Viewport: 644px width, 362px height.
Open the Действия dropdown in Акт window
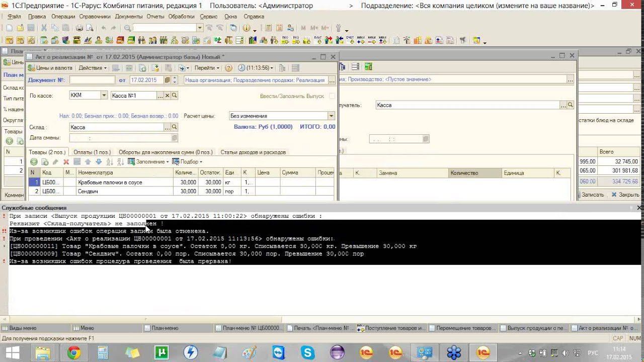coord(93,68)
